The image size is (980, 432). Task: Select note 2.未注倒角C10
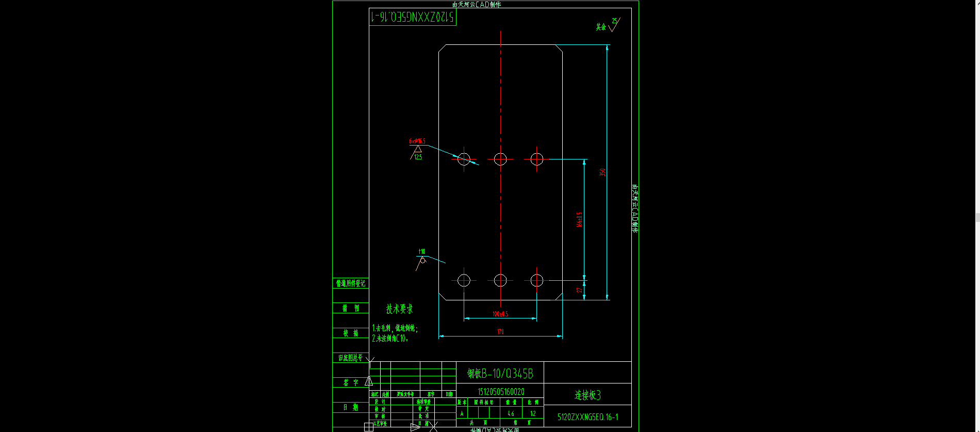pyautogui.click(x=390, y=339)
